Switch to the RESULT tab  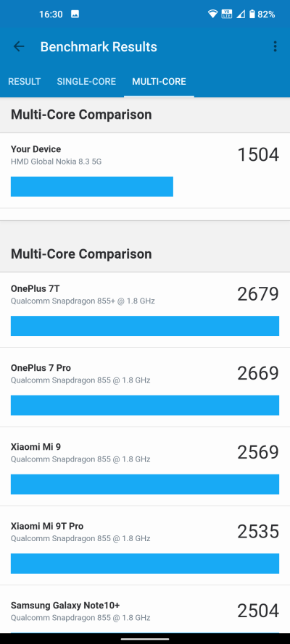(x=24, y=81)
